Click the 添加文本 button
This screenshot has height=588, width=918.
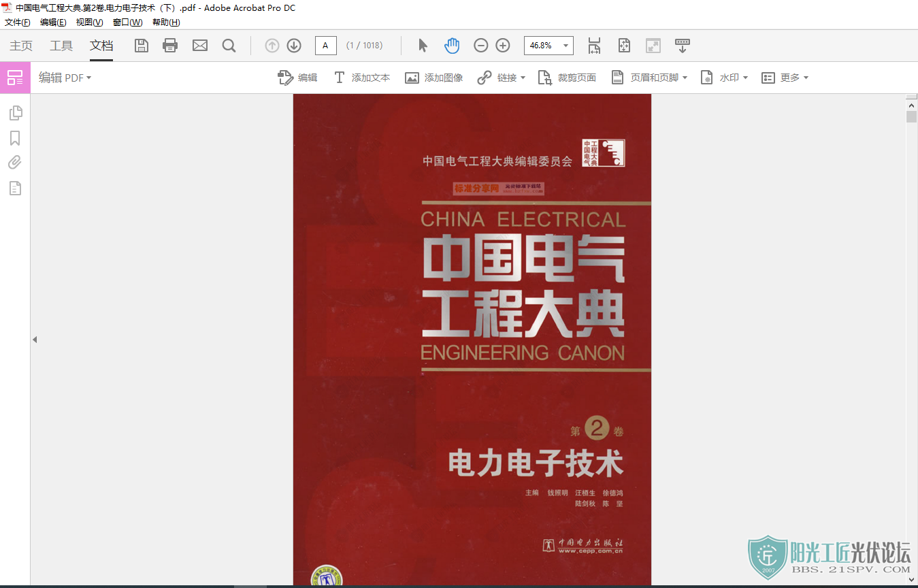361,78
